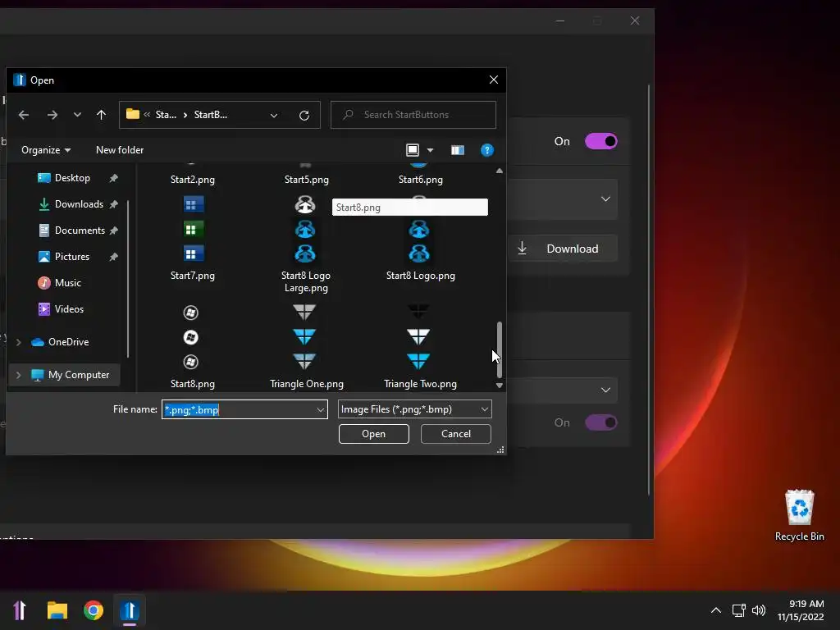Screen dimensions: 840x630
Task: Expand lower dropdown chevron in Start11 window
Action: (x=605, y=390)
